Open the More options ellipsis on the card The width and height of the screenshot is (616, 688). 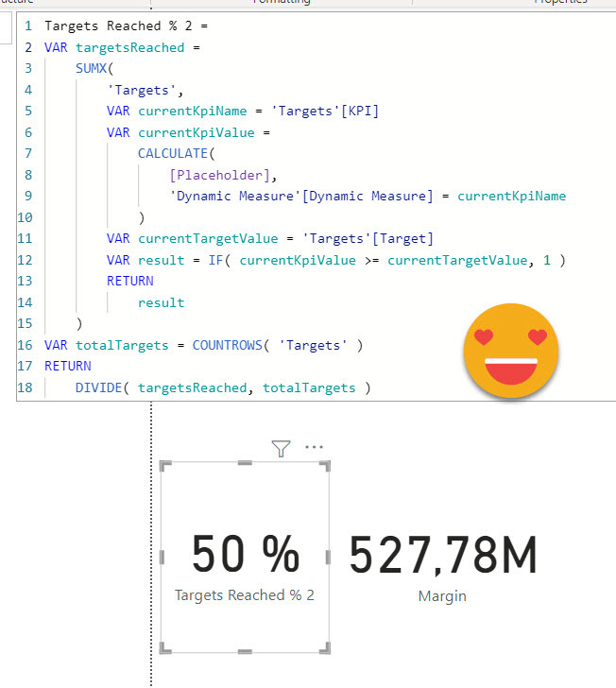(314, 448)
